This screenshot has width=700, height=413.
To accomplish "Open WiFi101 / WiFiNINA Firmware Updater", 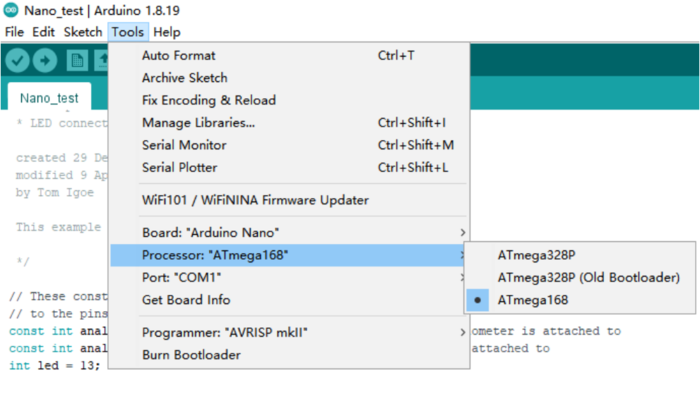I will coord(289,200).
